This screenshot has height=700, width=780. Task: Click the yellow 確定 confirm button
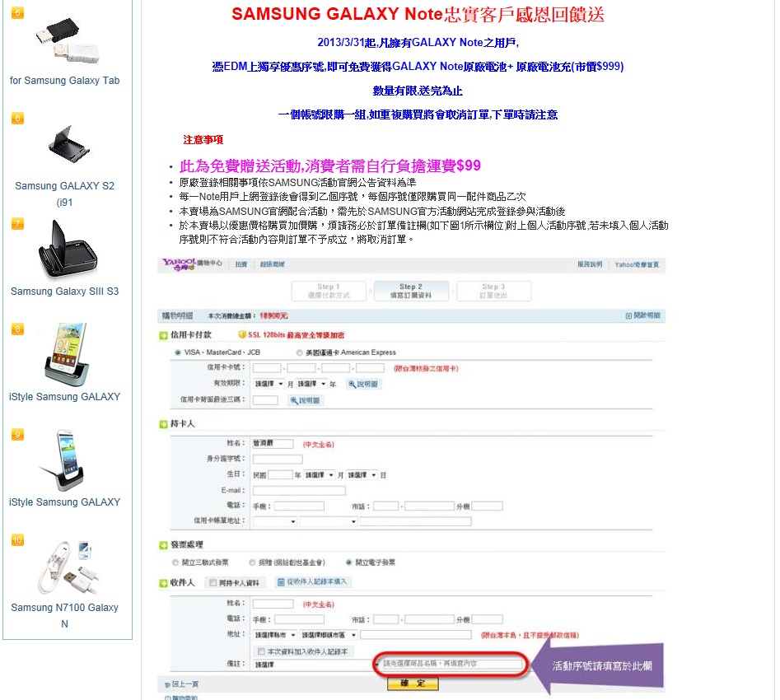tap(413, 684)
